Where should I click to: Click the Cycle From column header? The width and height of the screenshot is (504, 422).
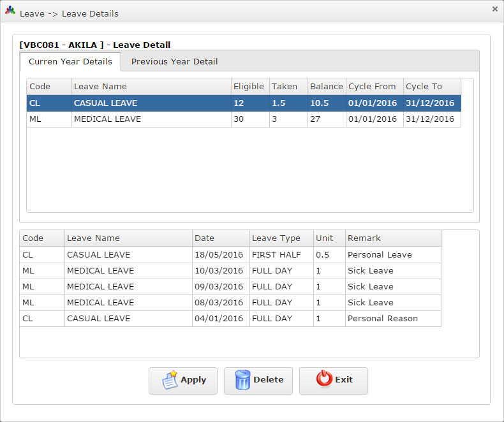373,87
